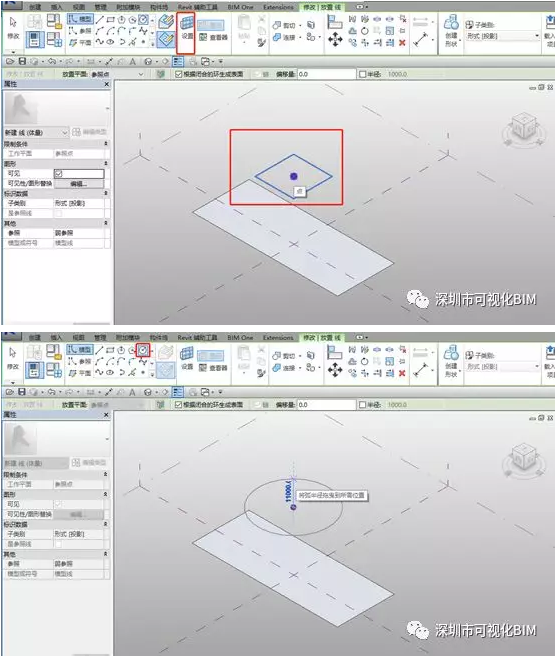Choose 参照 line type in upper window
The image size is (560, 660).
[x=80, y=31]
